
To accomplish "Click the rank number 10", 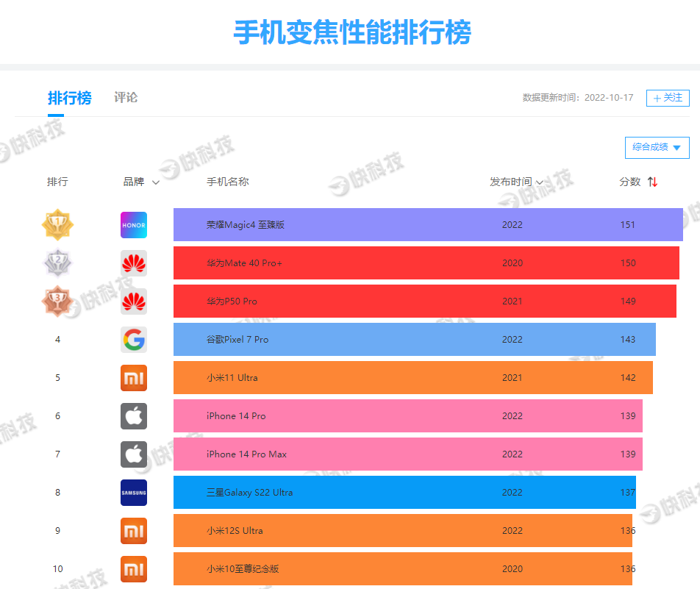I will pos(58,569).
